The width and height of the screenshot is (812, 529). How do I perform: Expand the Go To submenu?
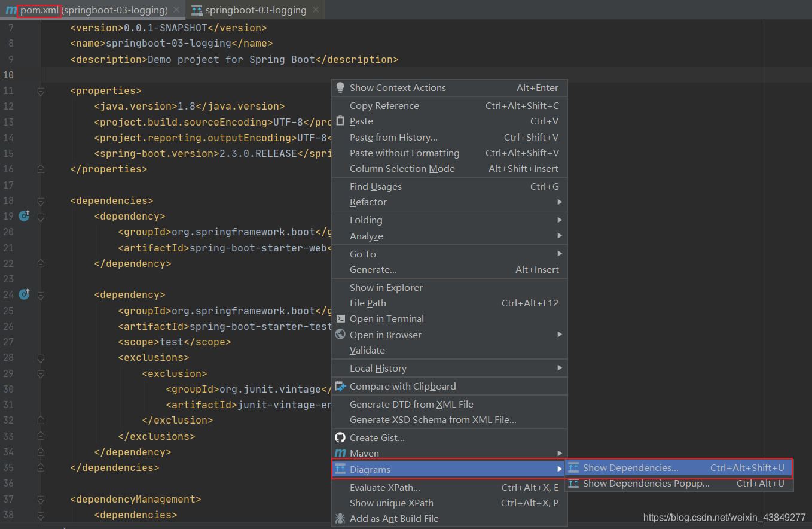point(449,254)
